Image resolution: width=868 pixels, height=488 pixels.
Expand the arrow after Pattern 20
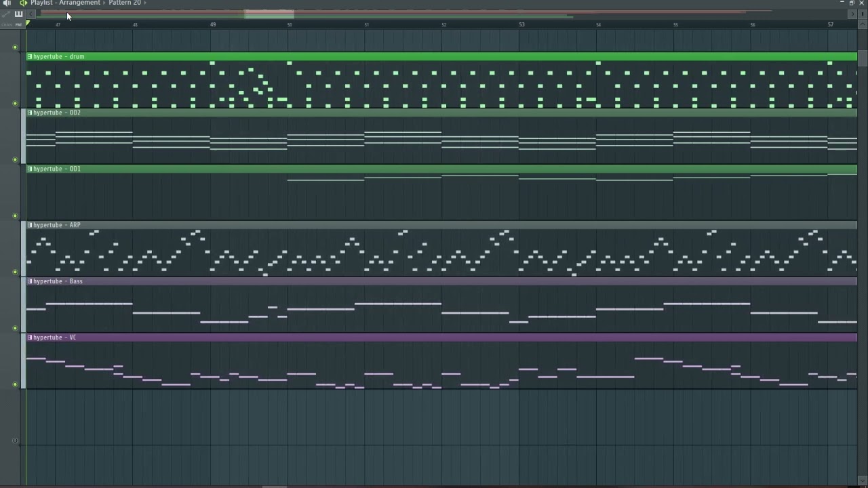click(144, 3)
